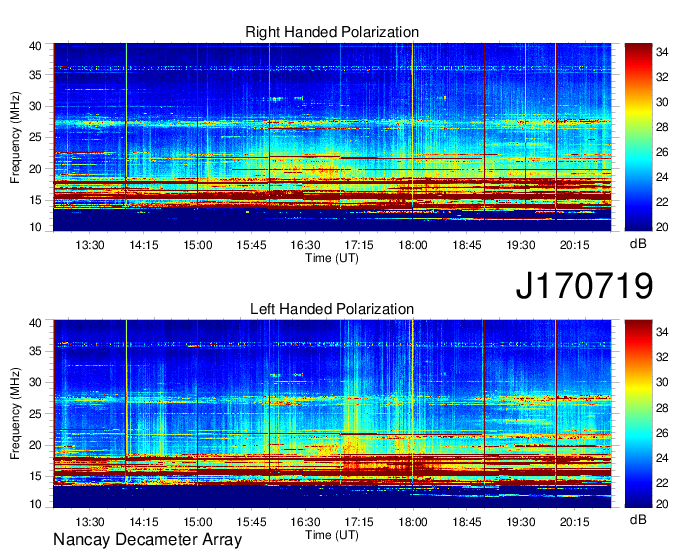Click the top plot's '20:15' time tick
Image resolution: width=680 pixels, height=552 pixels.
click(x=575, y=245)
